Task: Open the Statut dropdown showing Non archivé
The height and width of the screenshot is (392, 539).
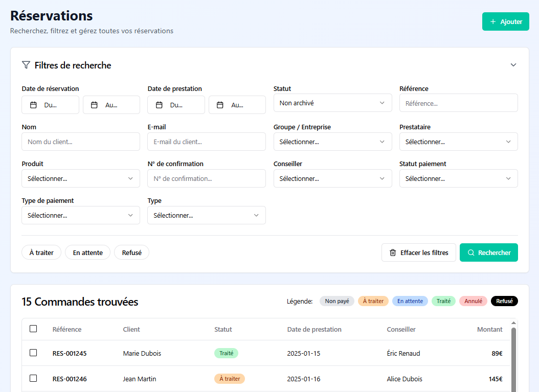Action: pos(332,103)
